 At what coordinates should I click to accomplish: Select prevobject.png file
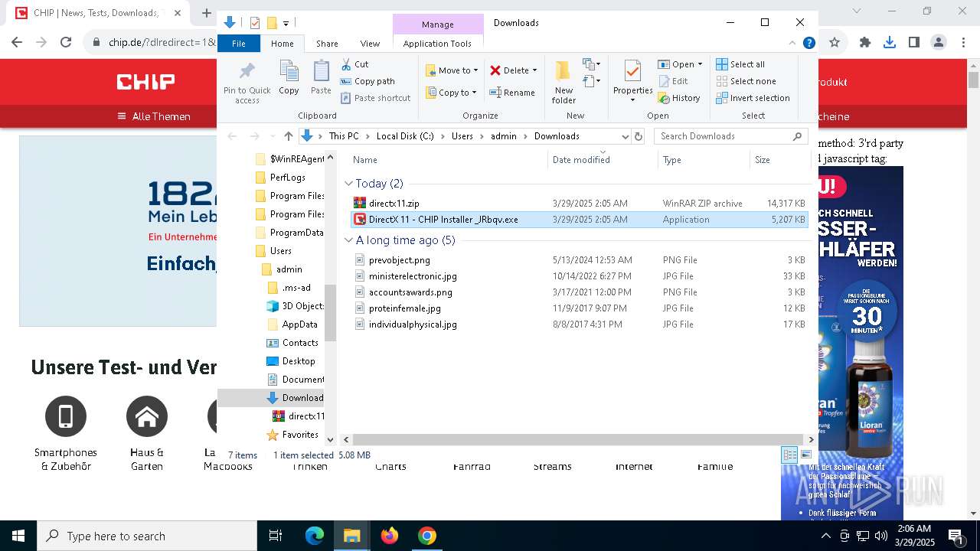(578, 260)
